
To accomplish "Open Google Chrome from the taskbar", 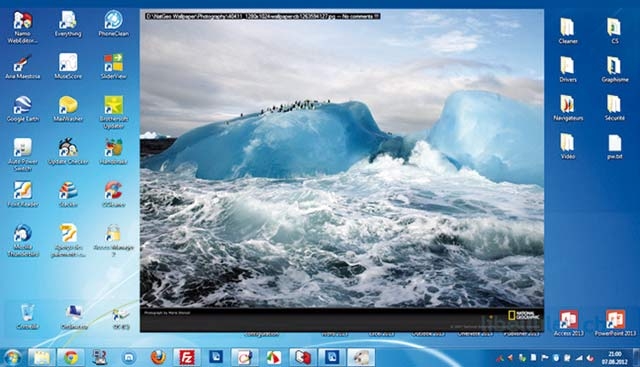I will point(71,358).
